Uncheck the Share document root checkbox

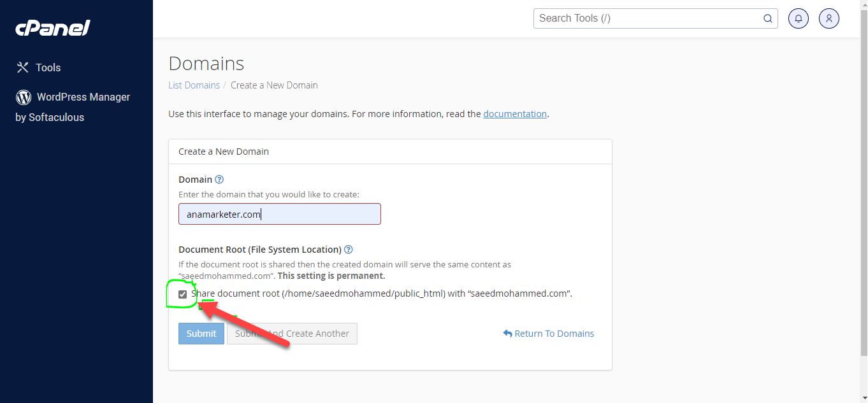(x=183, y=294)
